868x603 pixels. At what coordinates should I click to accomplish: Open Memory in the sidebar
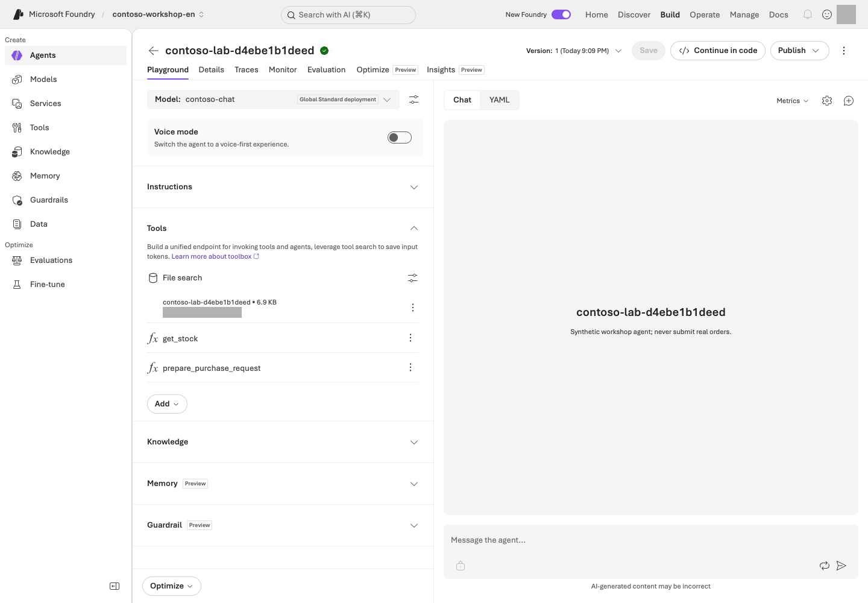[x=66, y=176]
